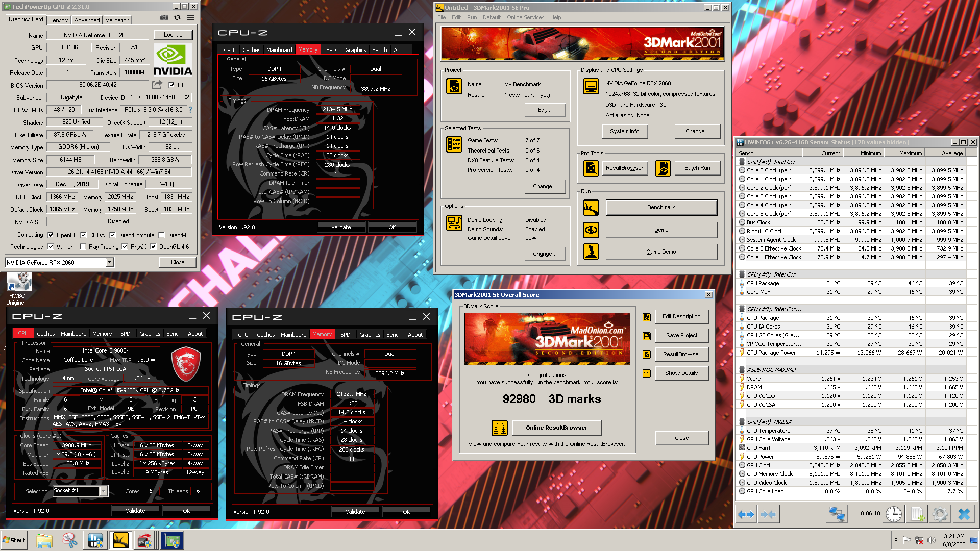Click the Game Demo icon in 3DMark
The height and width of the screenshot is (551, 980).
click(591, 252)
